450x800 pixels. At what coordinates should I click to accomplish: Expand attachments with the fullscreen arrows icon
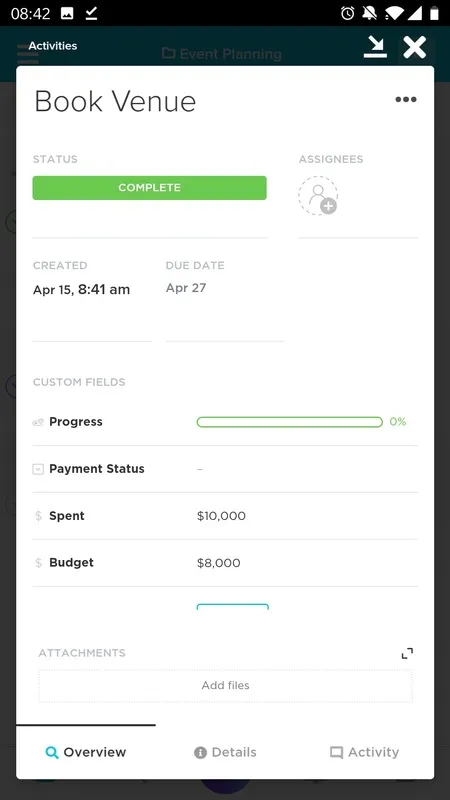click(407, 653)
